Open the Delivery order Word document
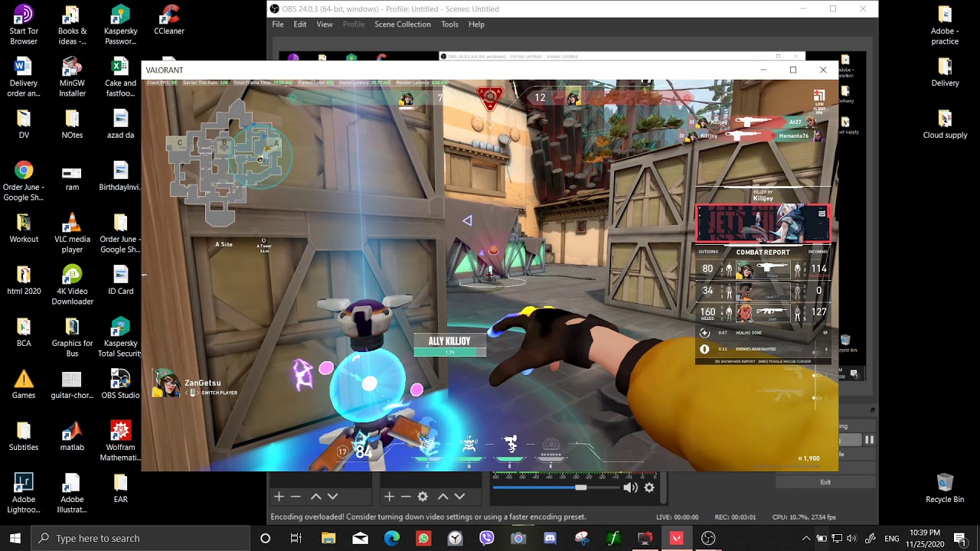The height and width of the screenshot is (551, 980). (24, 77)
